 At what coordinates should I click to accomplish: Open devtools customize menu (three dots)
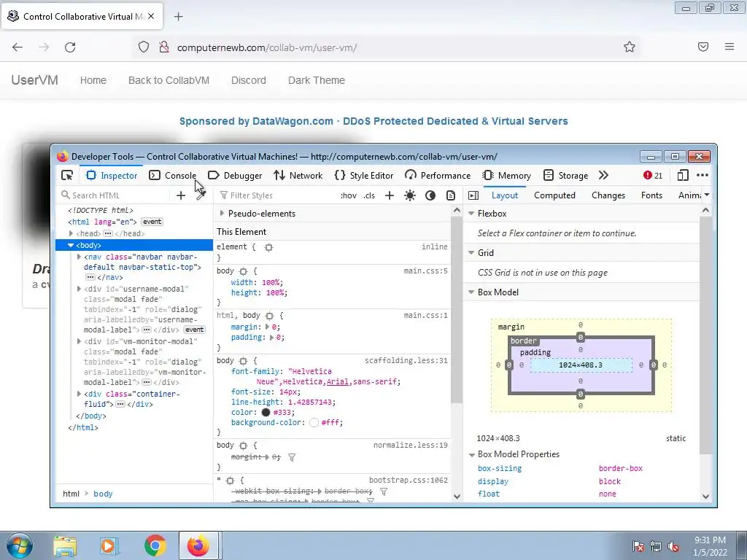pos(703,175)
